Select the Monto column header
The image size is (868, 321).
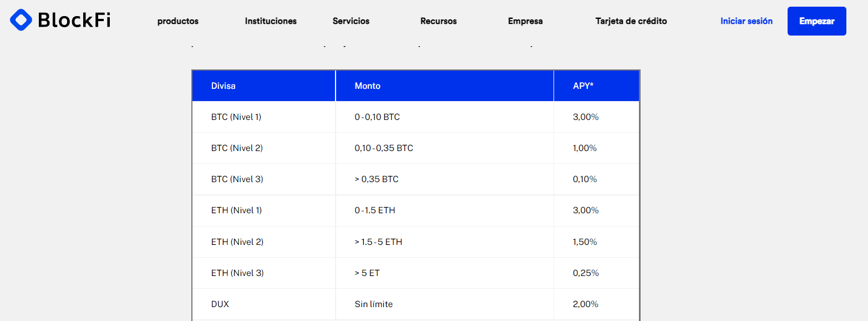click(x=445, y=86)
